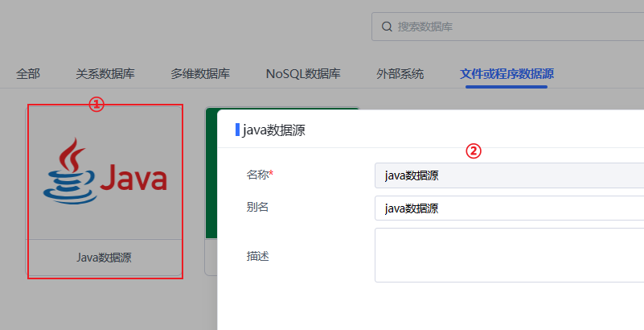
Task: Click the 别名 field label
Action: point(257,207)
